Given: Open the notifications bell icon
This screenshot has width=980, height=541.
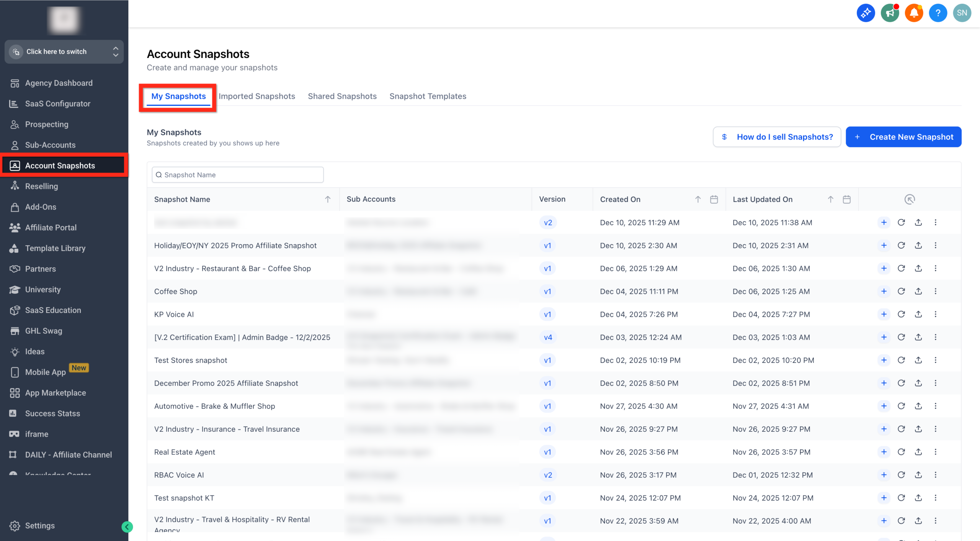Looking at the screenshot, I should pos(914,13).
